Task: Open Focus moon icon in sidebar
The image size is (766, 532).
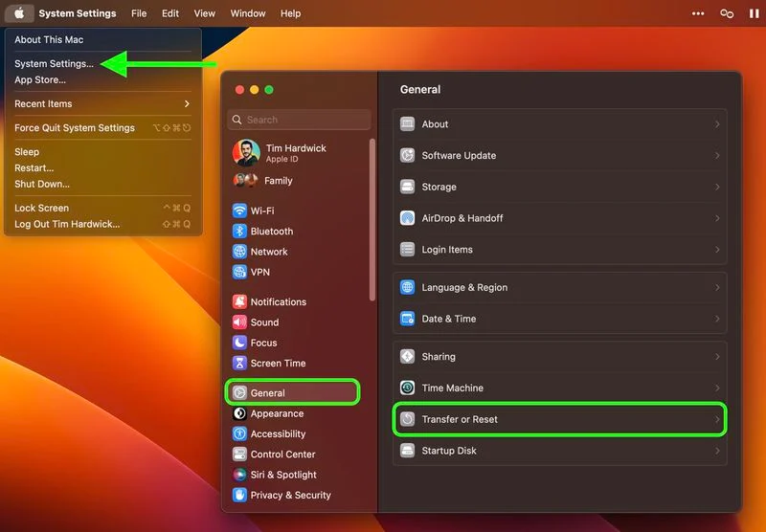Action: (239, 343)
